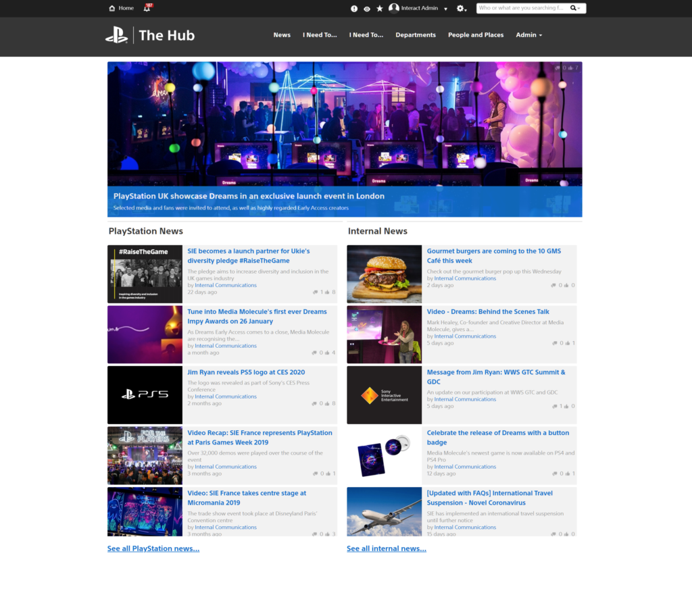Click the Interact Admin profile avatar
The width and height of the screenshot is (692, 616).
click(x=394, y=8)
